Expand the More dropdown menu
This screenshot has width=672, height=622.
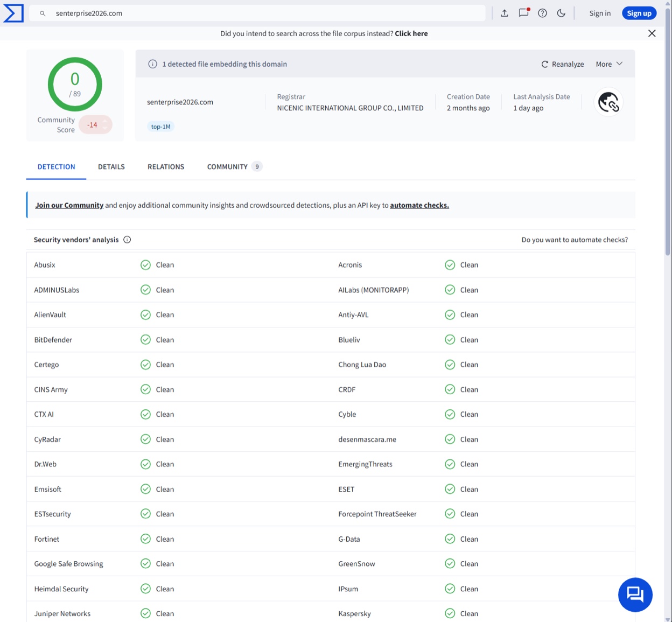609,64
